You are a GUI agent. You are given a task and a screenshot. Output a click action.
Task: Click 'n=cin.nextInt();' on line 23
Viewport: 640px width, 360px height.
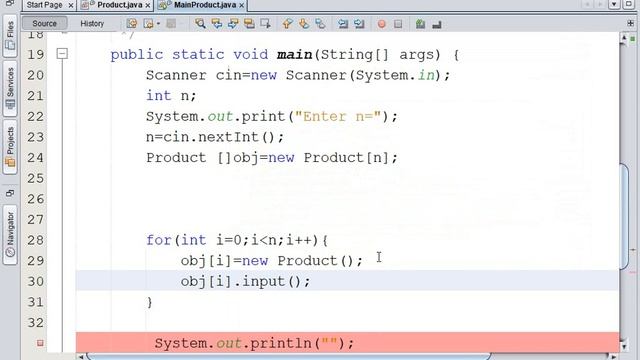[x=215, y=137]
